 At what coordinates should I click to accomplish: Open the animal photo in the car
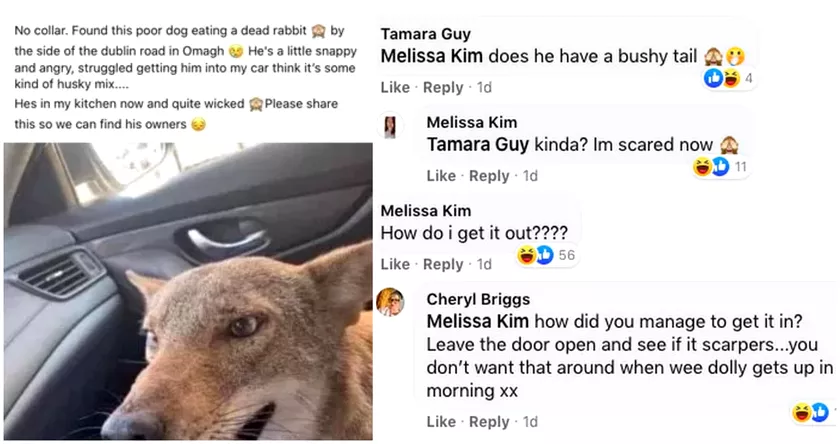click(188, 291)
